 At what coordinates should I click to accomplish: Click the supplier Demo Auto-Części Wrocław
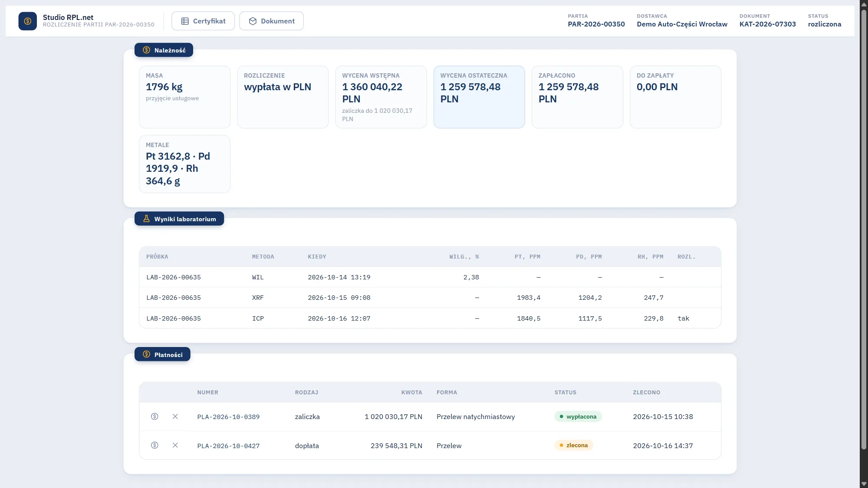(x=682, y=24)
